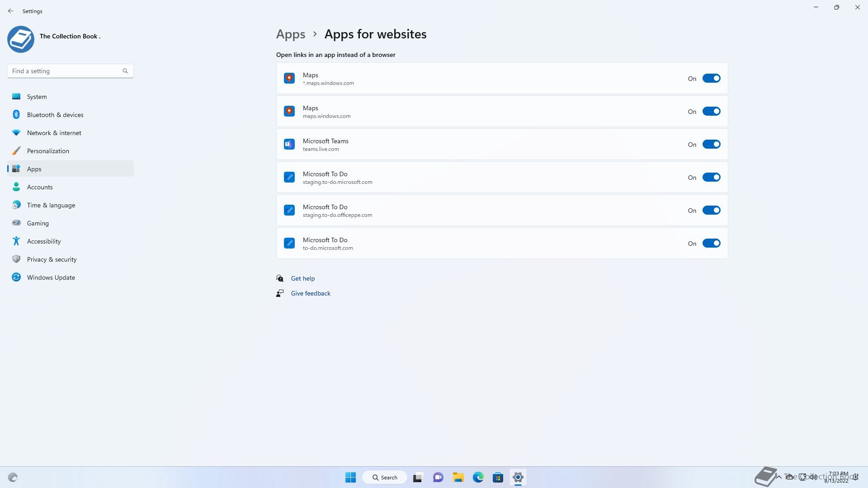
Task: Click the Accessibility figure icon
Action: pos(16,241)
